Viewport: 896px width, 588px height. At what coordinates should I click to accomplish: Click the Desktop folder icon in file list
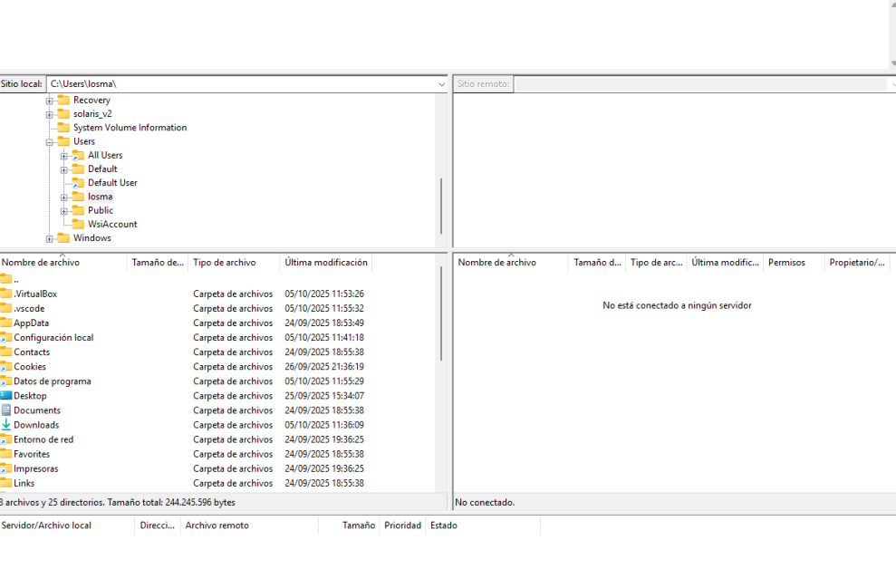(x=6, y=396)
